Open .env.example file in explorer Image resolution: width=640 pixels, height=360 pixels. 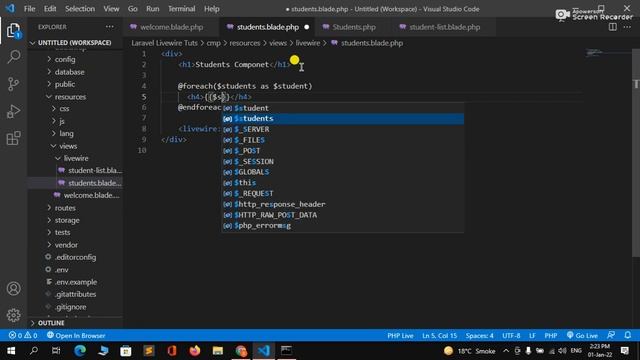[x=76, y=282]
